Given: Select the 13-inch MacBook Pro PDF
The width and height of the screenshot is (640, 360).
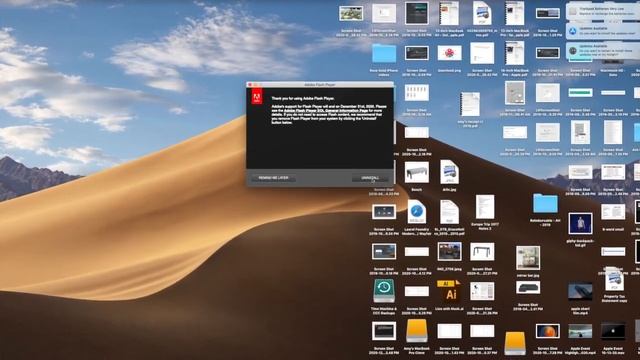Looking at the screenshot, I should 515,13.
